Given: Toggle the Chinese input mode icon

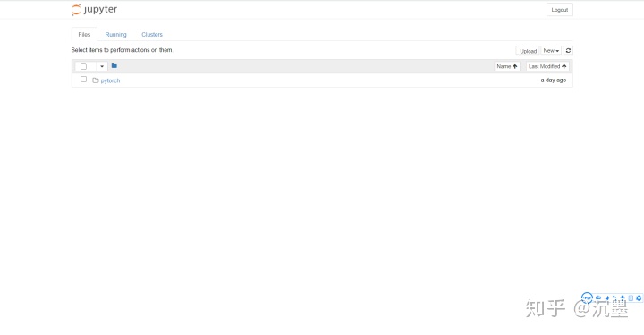Looking at the screenshot, I should (x=598, y=297).
